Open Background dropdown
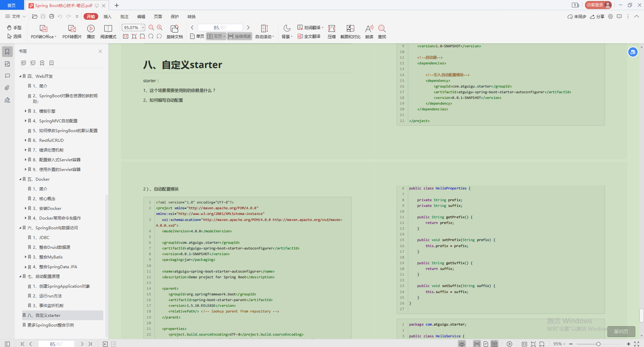Screen dimensions: 644x347 pyautogui.click(x=287, y=32)
